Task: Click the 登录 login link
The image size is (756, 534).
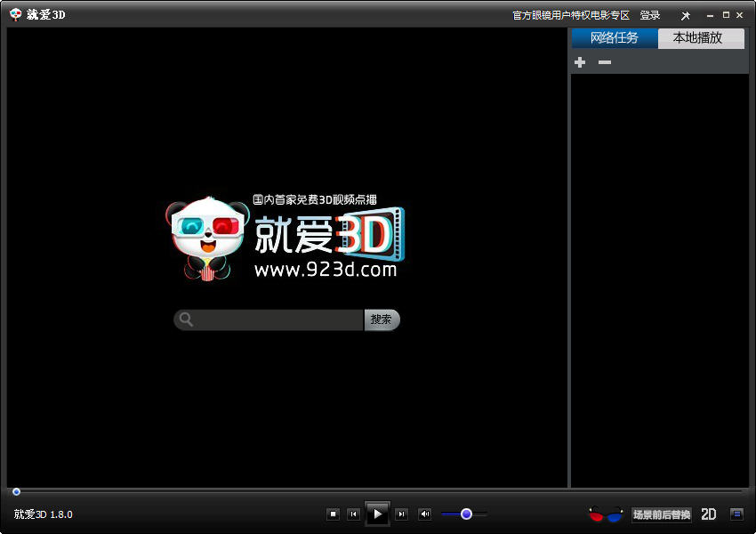Action: 649,15
